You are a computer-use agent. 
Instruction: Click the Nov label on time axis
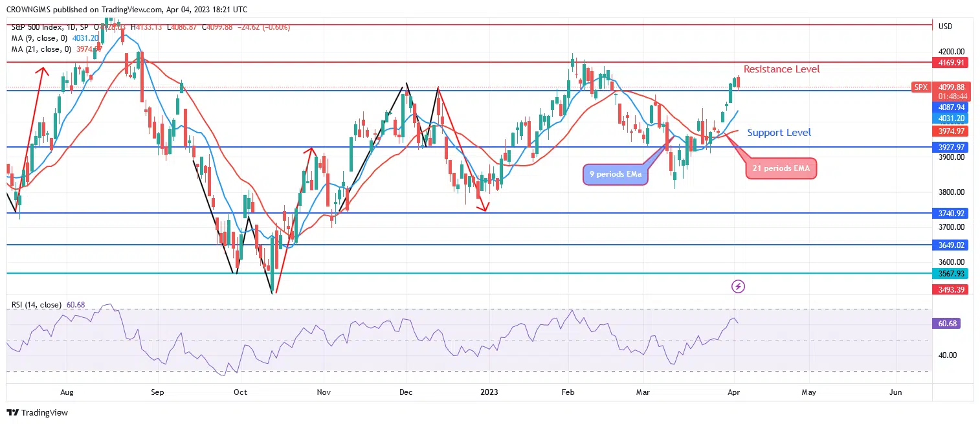[x=324, y=392]
